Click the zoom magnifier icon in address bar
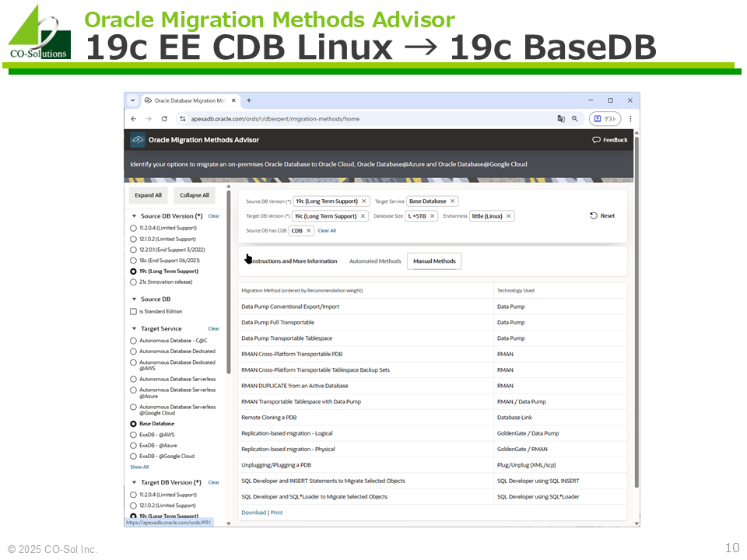The width and height of the screenshot is (747, 560). coord(575,118)
